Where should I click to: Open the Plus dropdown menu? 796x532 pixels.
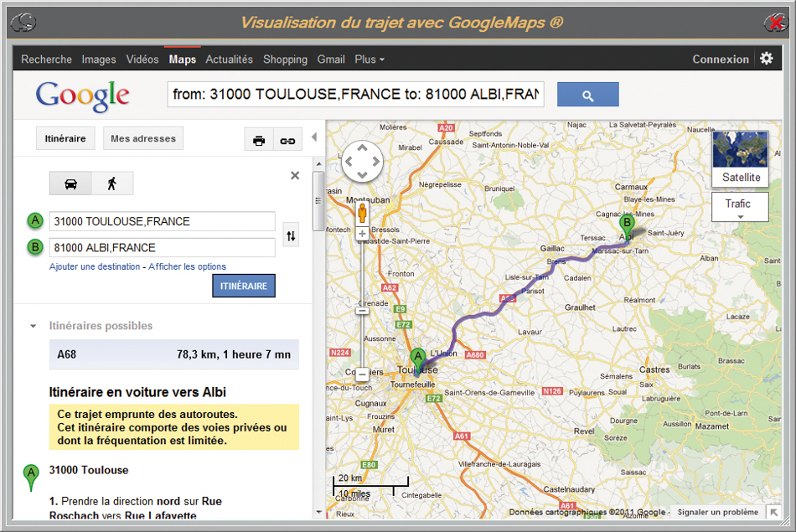pos(369,59)
